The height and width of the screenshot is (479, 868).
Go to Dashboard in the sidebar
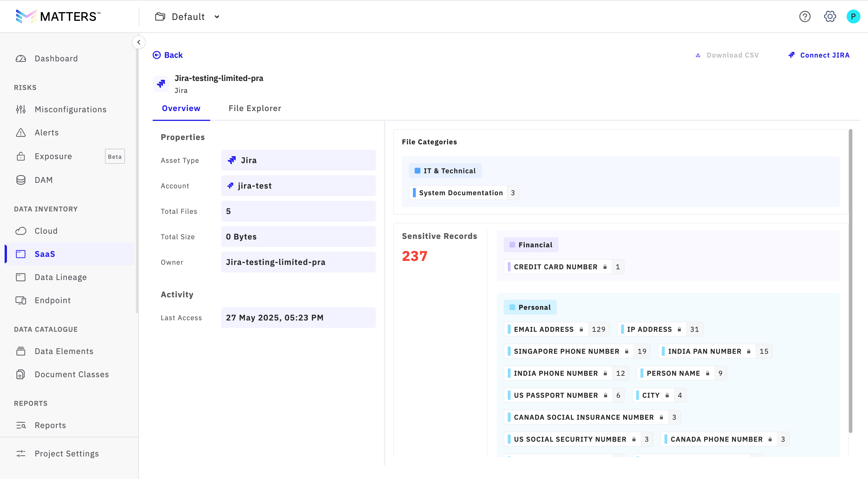coord(69,59)
